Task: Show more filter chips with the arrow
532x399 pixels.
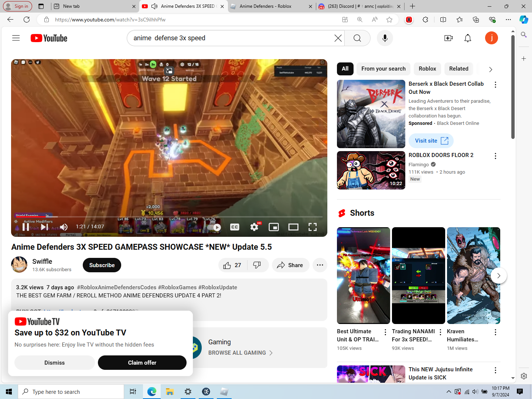Action: [491, 69]
